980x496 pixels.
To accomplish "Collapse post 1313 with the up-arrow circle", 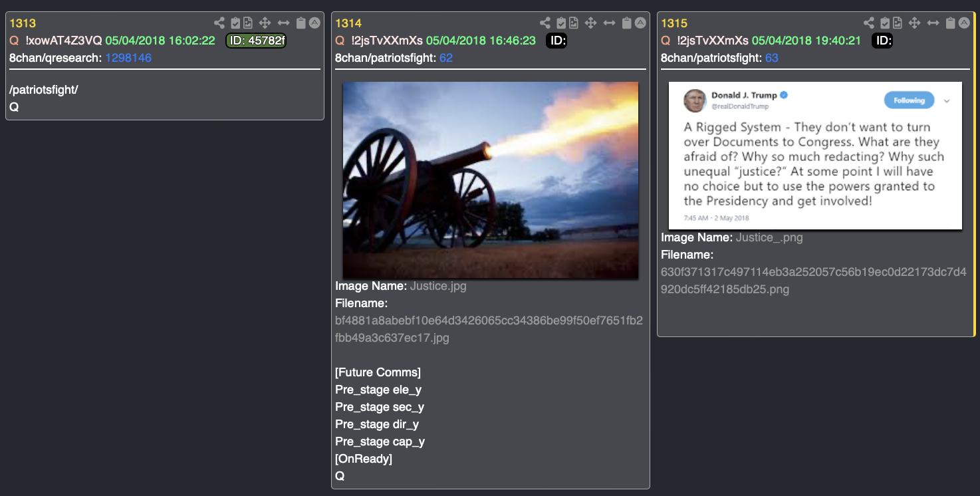I will (315, 23).
